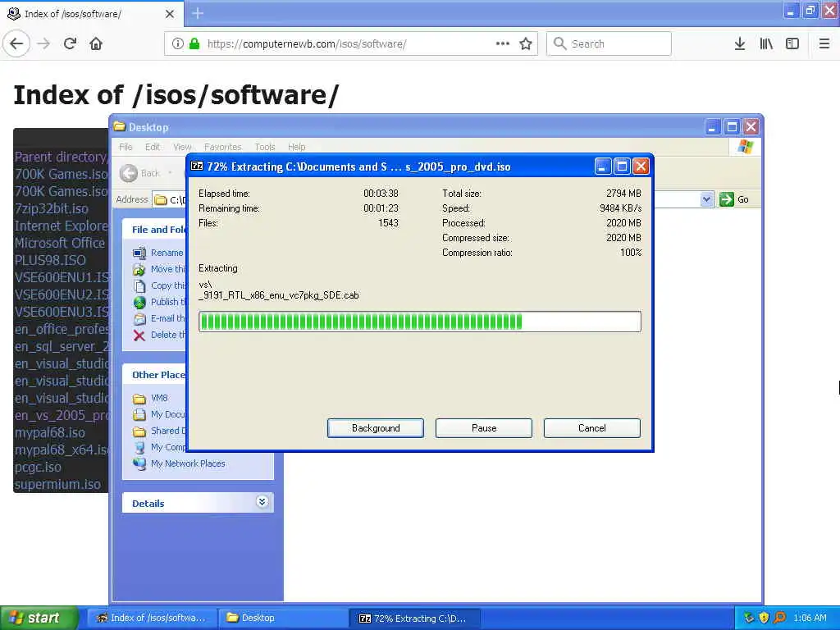Click the Firefox forward arrow
Image resolution: width=840 pixels, height=630 pixels.
point(44,44)
